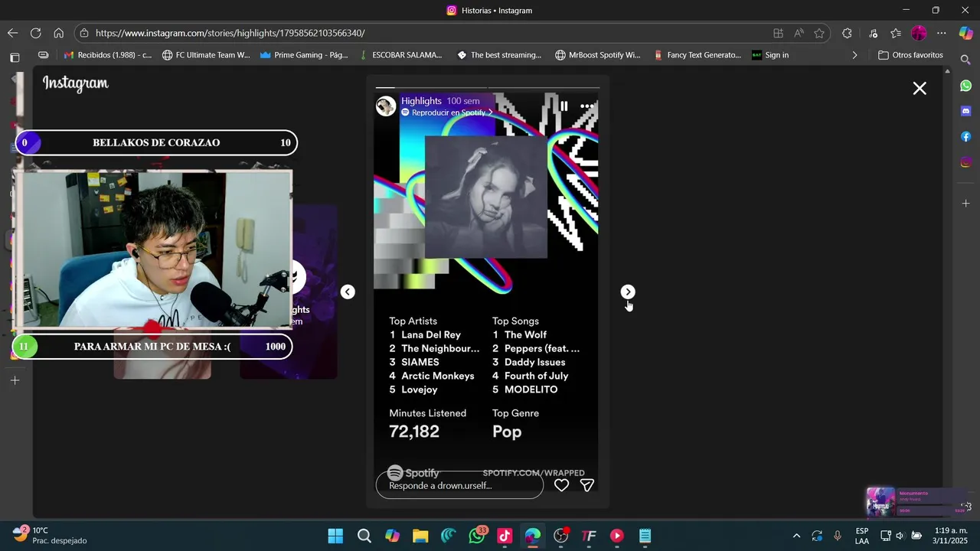Image resolution: width=980 pixels, height=551 pixels.
Task: Click the Instagram logo
Action: tap(76, 83)
